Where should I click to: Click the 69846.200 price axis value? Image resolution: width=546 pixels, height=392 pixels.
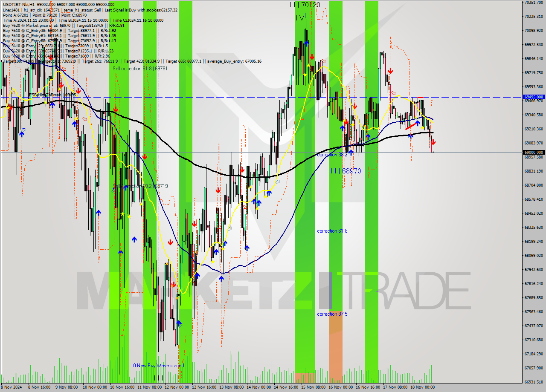tap(534, 59)
